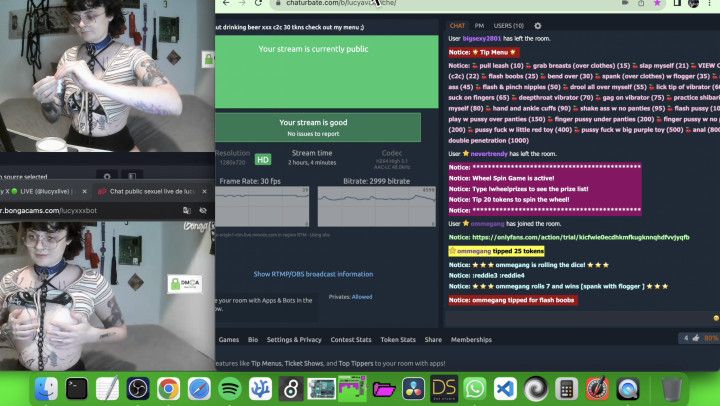This screenshot has height=406, width=720.
Task: Open the Bio tab
Action: pyautogui.click(x=253, y=339)
